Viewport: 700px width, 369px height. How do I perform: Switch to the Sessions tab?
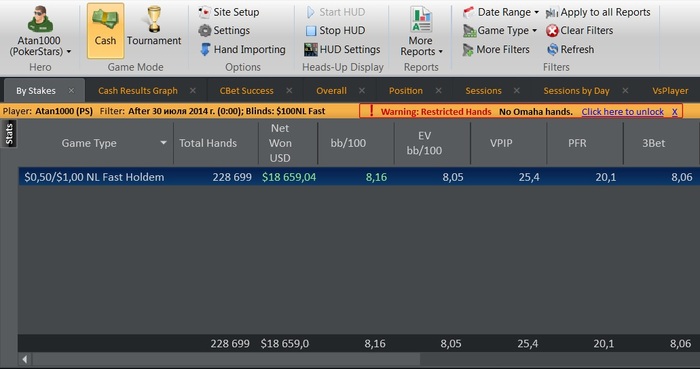483,91
